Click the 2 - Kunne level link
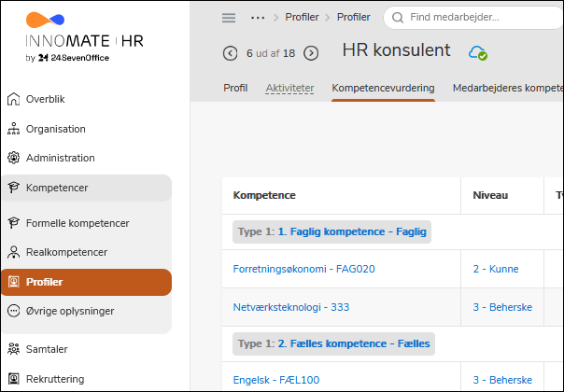The width and height of the screenshot is (564, 392). 495,269
